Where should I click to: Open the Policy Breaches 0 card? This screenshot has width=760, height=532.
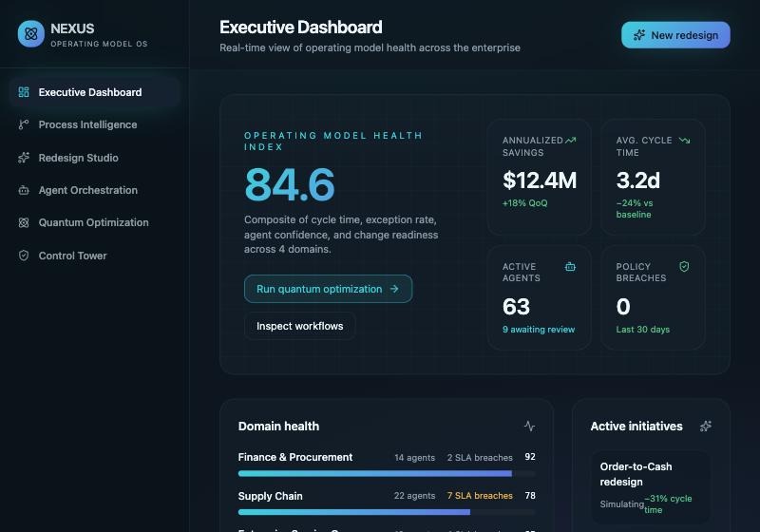click(653, 297)
